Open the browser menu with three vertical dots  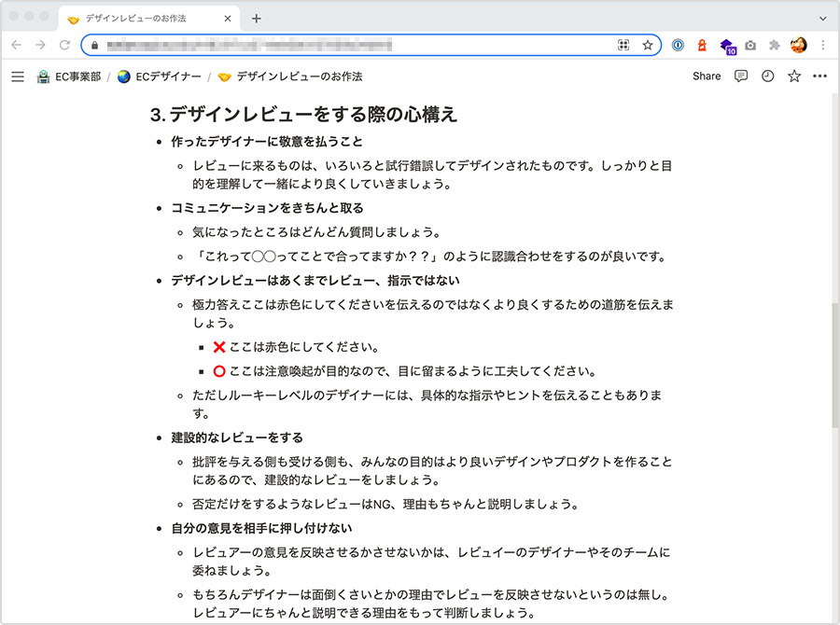point(822,44)
